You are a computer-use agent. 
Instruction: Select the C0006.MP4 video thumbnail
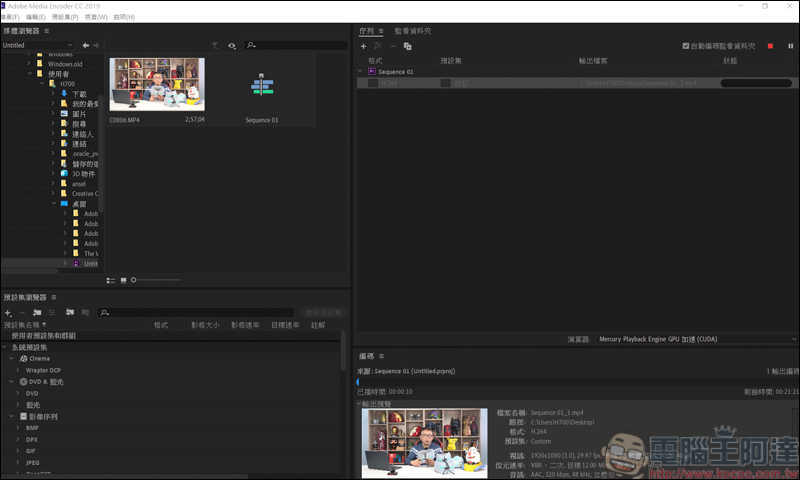point(157,84)
